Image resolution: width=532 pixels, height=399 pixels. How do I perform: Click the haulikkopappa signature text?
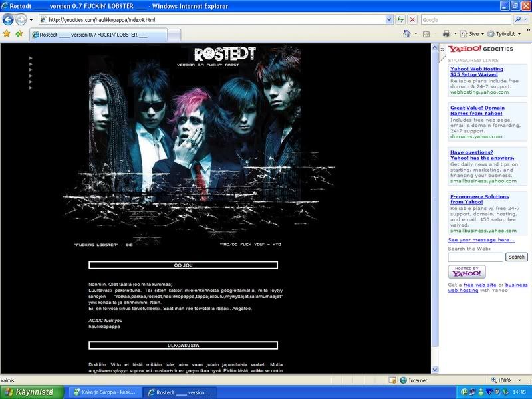(x=104, y=327)
